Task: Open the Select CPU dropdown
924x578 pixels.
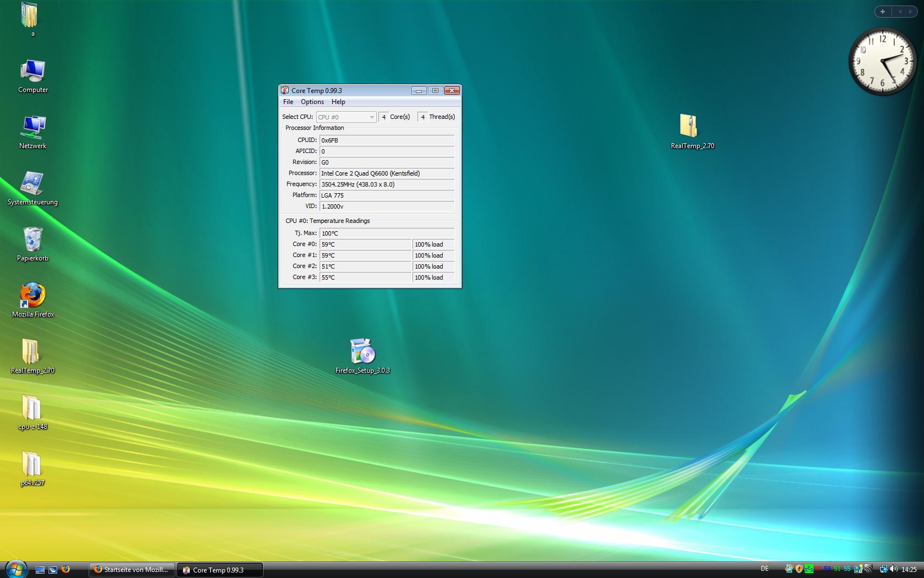Action: pyautogui.click(x=346, y=117)
